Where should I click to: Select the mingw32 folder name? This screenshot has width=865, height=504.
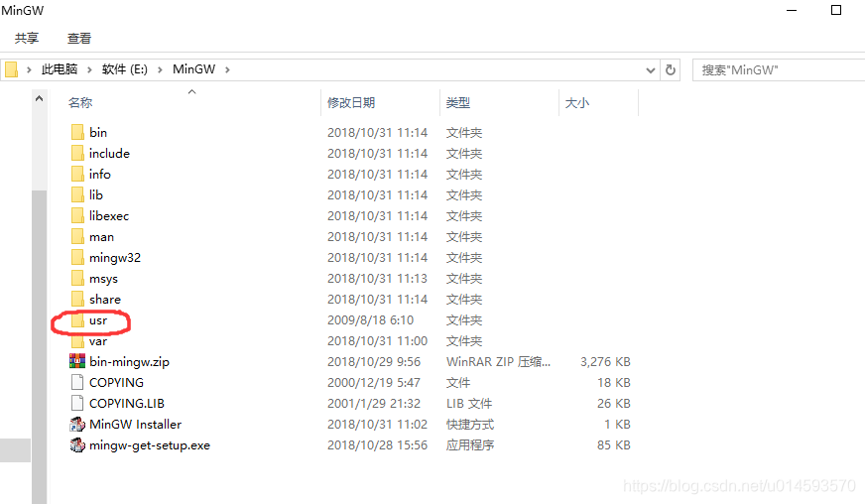coord(115,258)
